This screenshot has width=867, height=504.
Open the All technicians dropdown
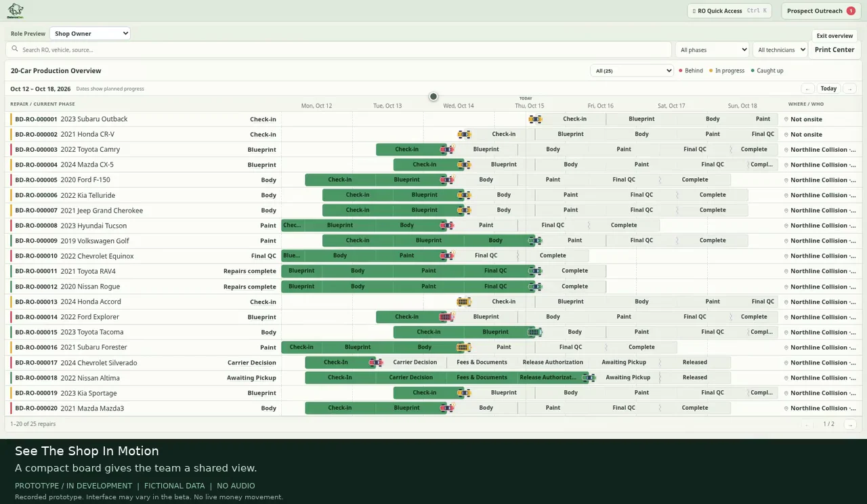pyautogui.click(x=780, y=49)
